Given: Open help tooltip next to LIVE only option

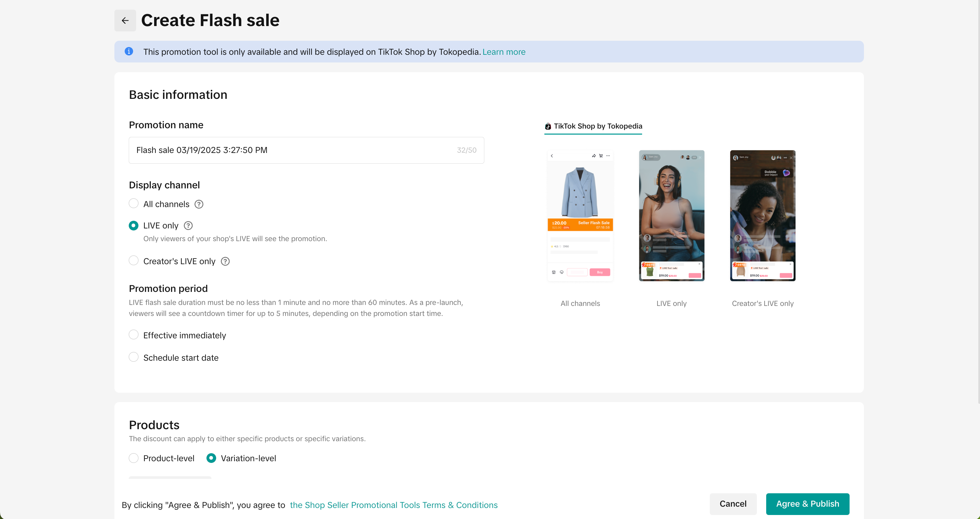Looking at the screenshot, I should coord(188,226).
